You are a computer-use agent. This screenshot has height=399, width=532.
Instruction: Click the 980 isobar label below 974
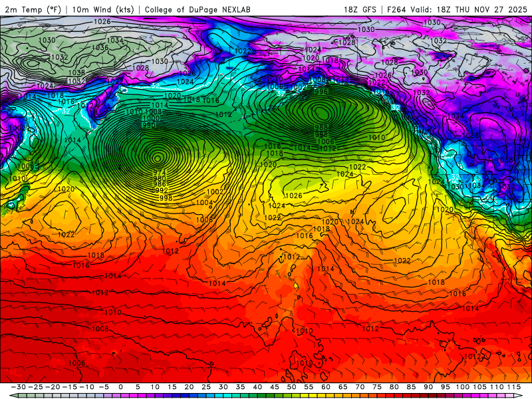click(160, 178)
